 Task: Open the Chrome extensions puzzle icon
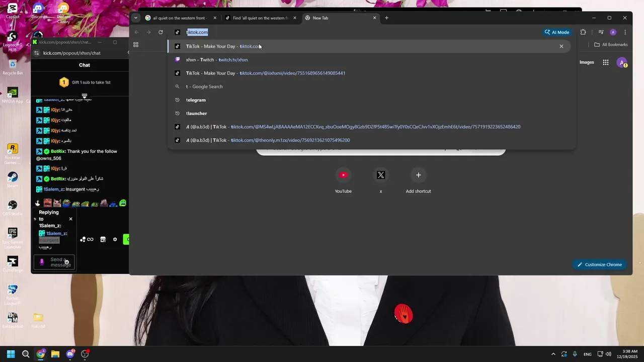click(x=583, y=32)
